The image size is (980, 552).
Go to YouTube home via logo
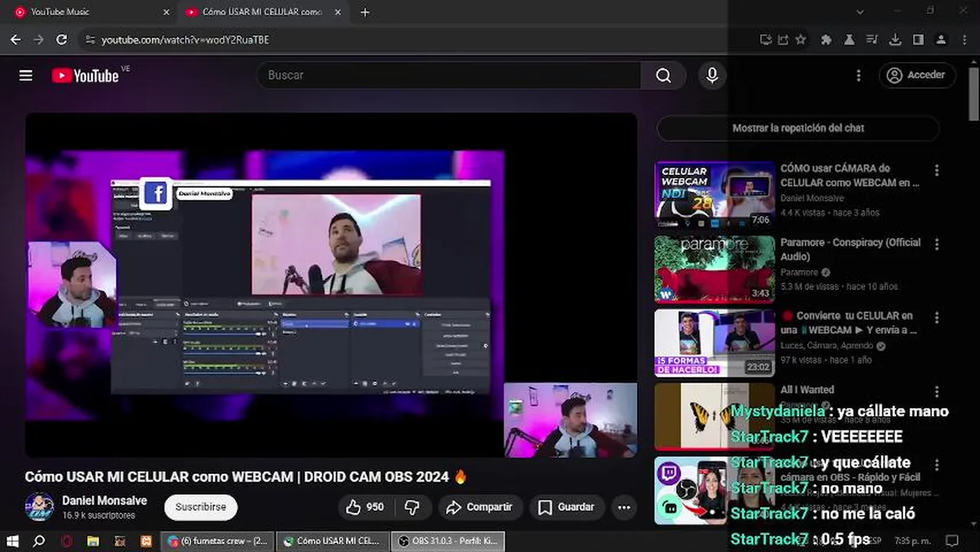pos(85,75)
